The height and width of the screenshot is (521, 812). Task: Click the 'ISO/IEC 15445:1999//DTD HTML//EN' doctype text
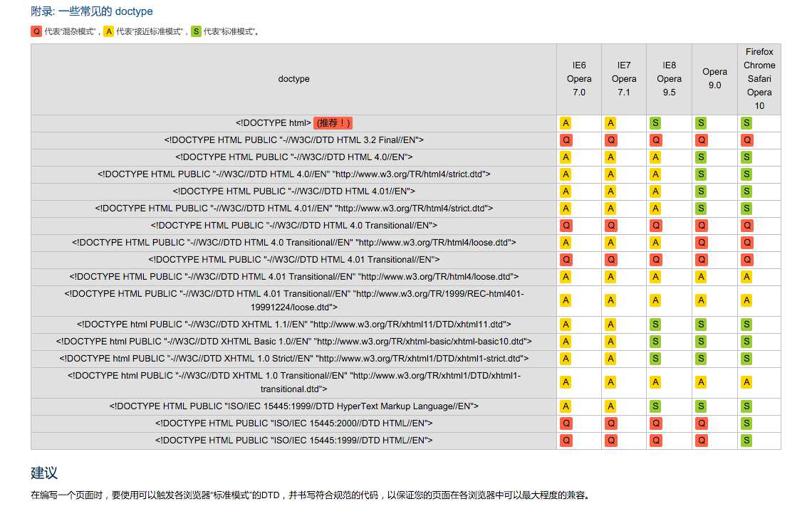pos(293,441)
